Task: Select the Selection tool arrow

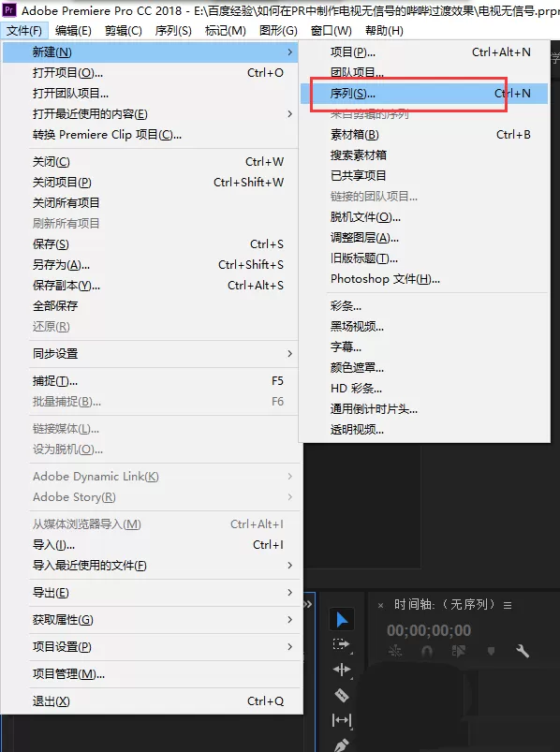Action: tap(342, 619)
